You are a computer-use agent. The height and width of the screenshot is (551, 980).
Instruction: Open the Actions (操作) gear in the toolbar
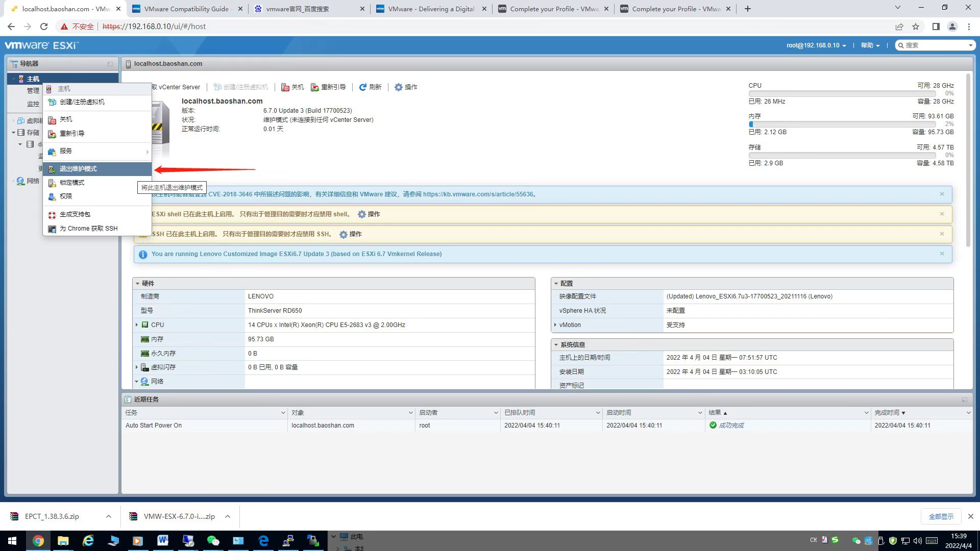pyautogui.click(x=399, y=87)
